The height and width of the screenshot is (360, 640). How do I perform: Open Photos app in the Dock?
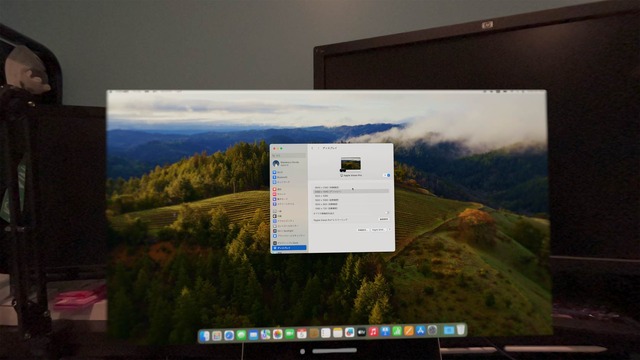[x=278, y=334]
